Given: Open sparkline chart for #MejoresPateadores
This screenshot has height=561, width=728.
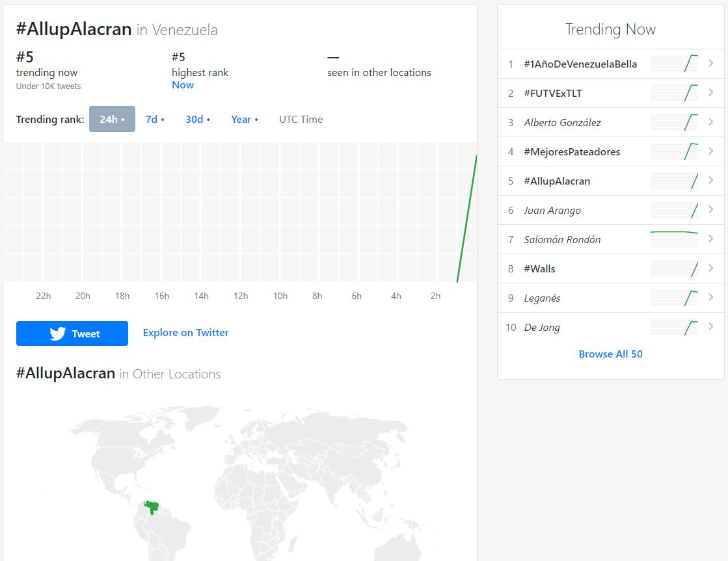Looking at the screenshot, I should tap(674, 151).
